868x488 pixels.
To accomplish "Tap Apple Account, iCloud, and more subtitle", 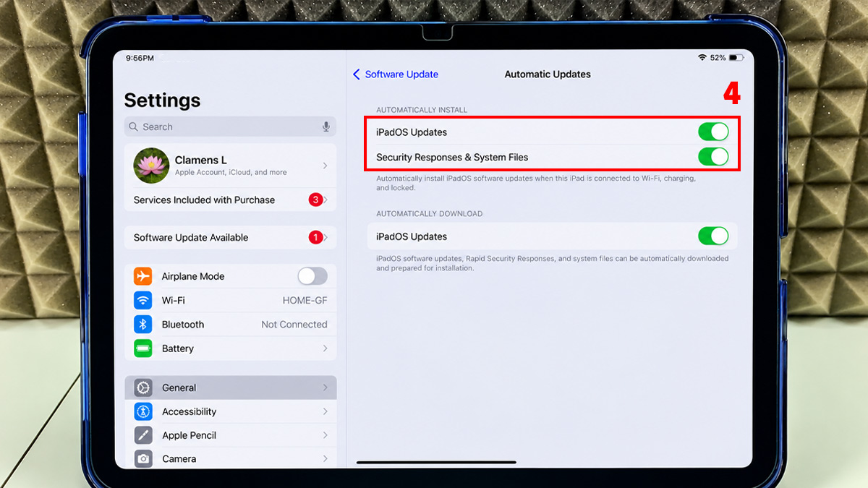I will [x=231, y=173].
